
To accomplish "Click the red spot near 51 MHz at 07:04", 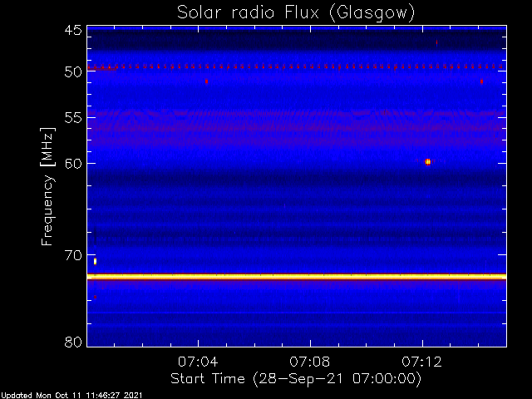I will [x=206, y=81].
